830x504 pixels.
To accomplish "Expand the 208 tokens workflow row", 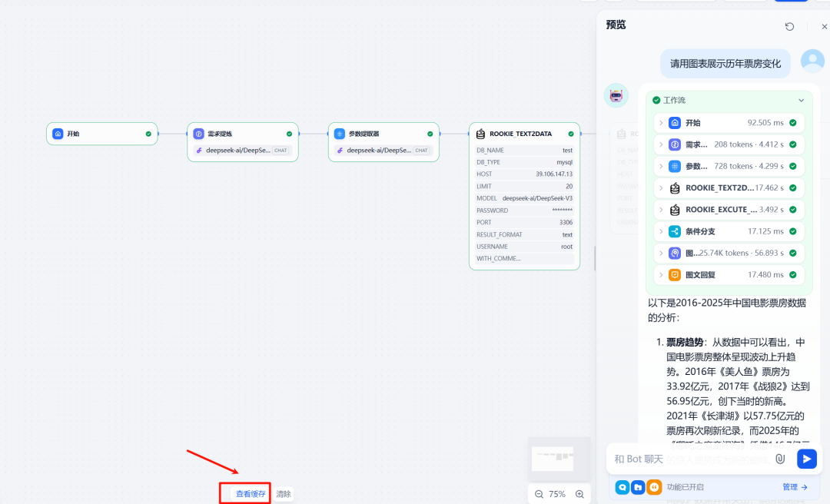I will pyautogui.click(x=661, y=144).
